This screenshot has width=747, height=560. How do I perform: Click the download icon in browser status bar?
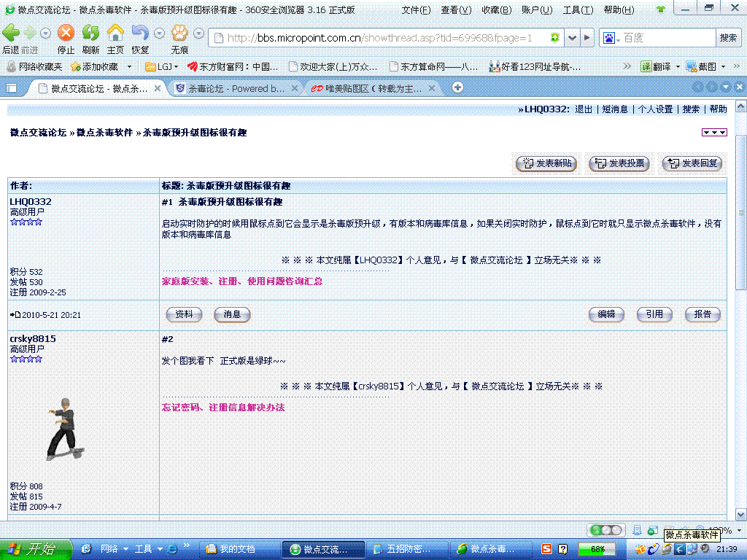[637, 530]
